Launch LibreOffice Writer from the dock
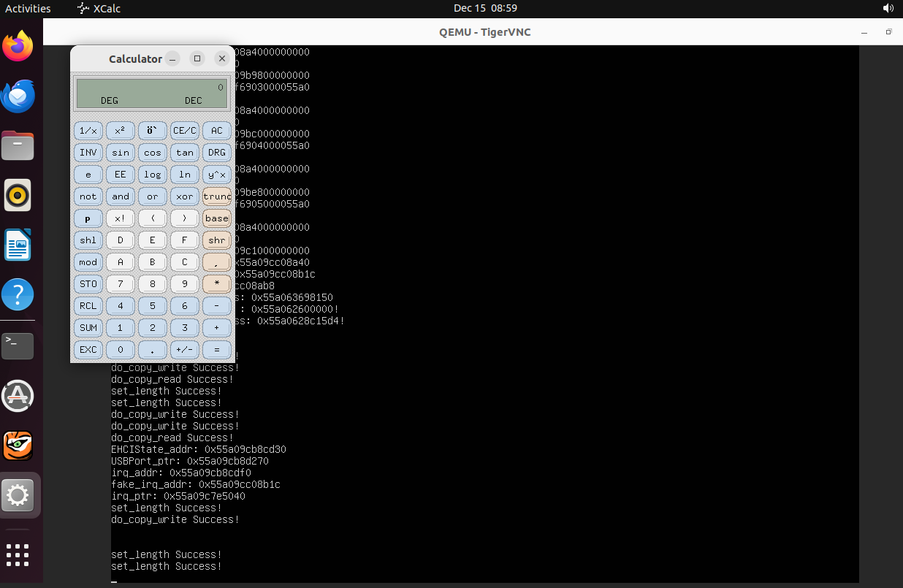This screenshot has width=903, height=588. coord(18,245)
